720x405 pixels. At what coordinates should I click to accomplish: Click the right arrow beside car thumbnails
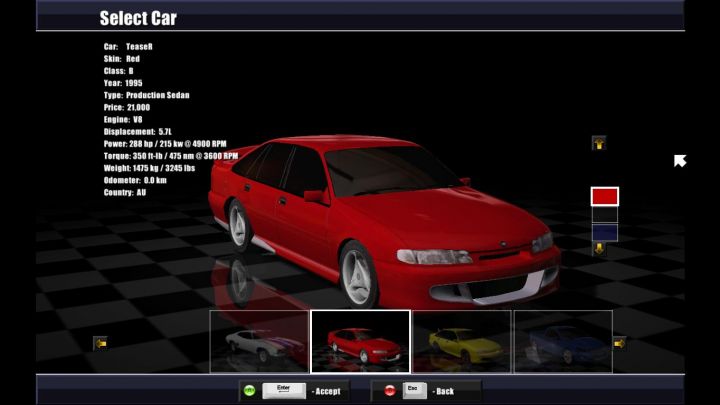[620, 343]
